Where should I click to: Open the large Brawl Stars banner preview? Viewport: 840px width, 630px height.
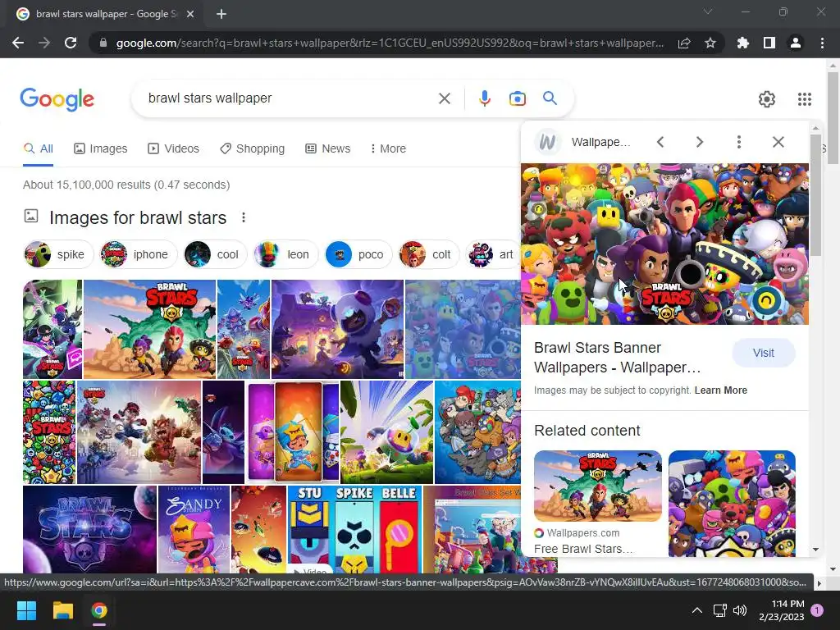[664, 244]
